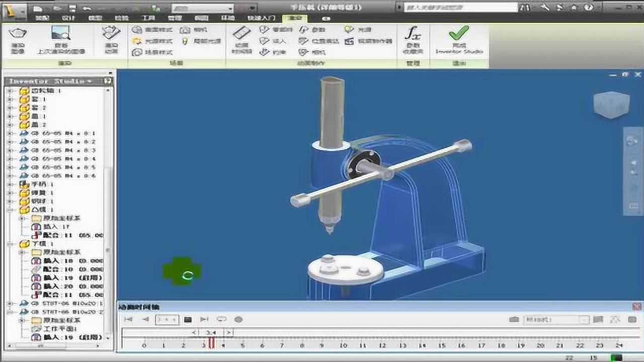Open View Last Rendered Image tool

click(60, 38)
